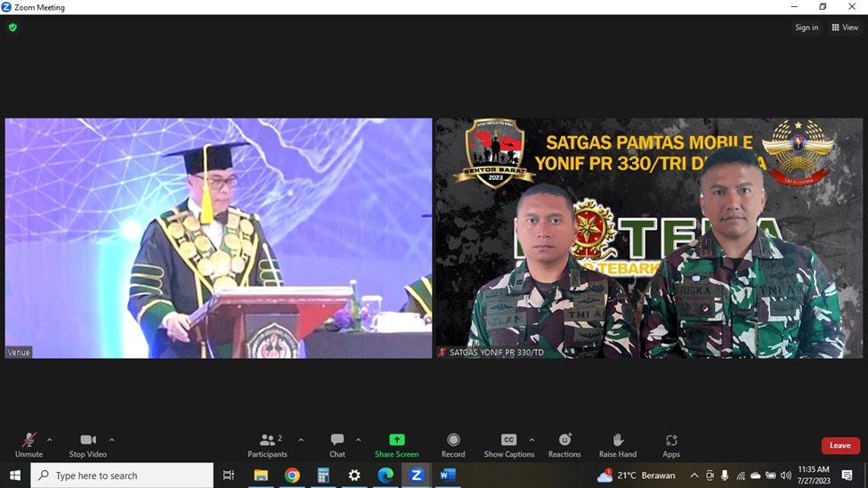Click the battery tray icon
This screenshot has height=488, width=868.
(x=771, y=476)
